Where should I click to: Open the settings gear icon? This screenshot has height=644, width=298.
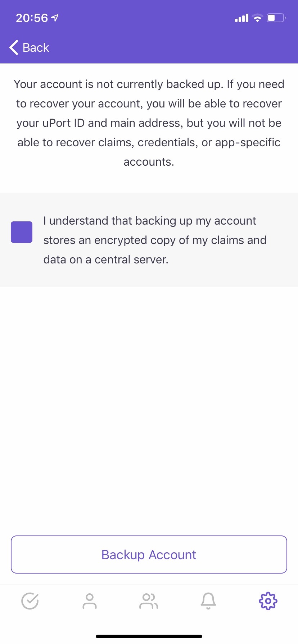(x=268, y=600)
